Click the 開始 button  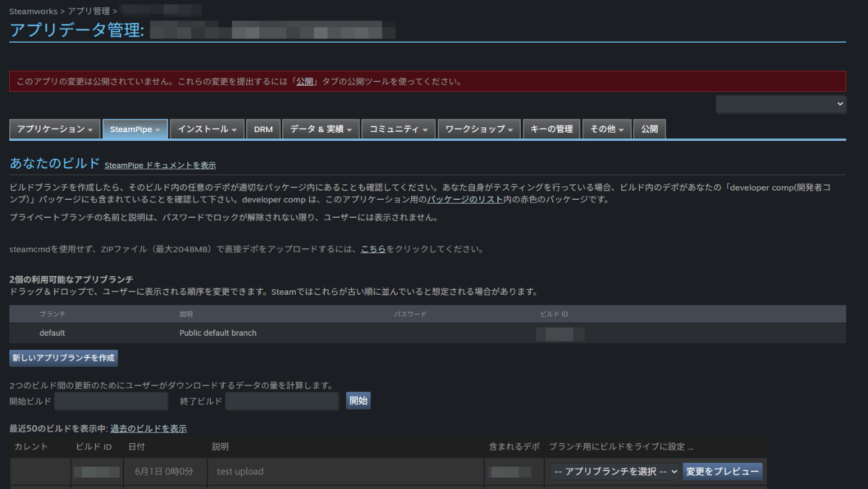click(x=358, y=401)
